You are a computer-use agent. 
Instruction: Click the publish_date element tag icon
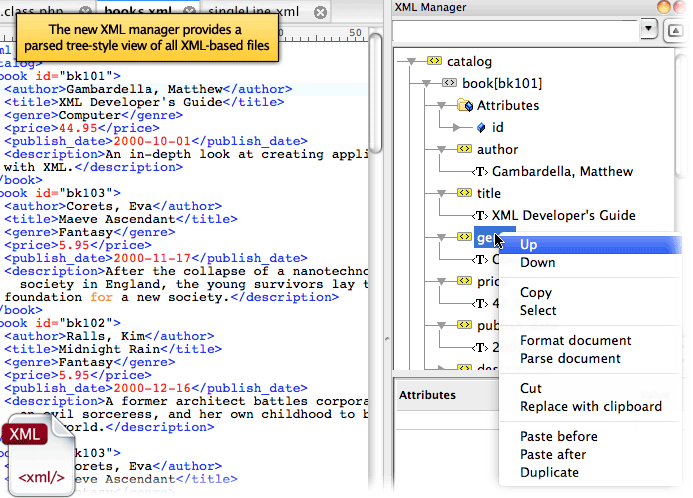[465, 325]
